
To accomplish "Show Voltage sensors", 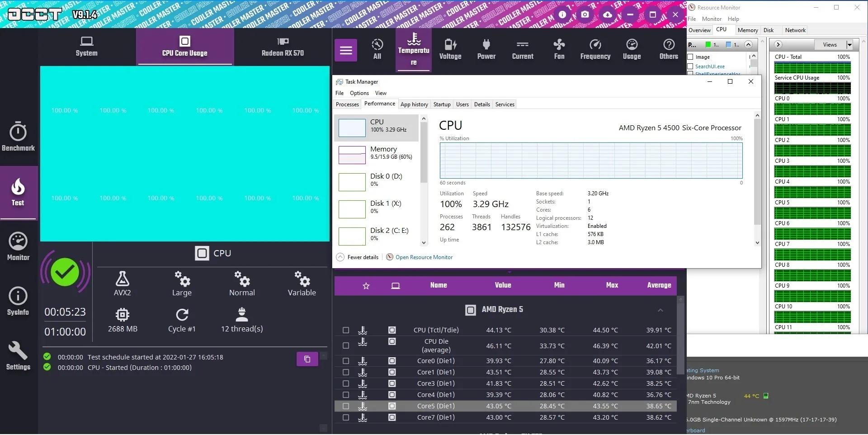I will coord(450,49).
